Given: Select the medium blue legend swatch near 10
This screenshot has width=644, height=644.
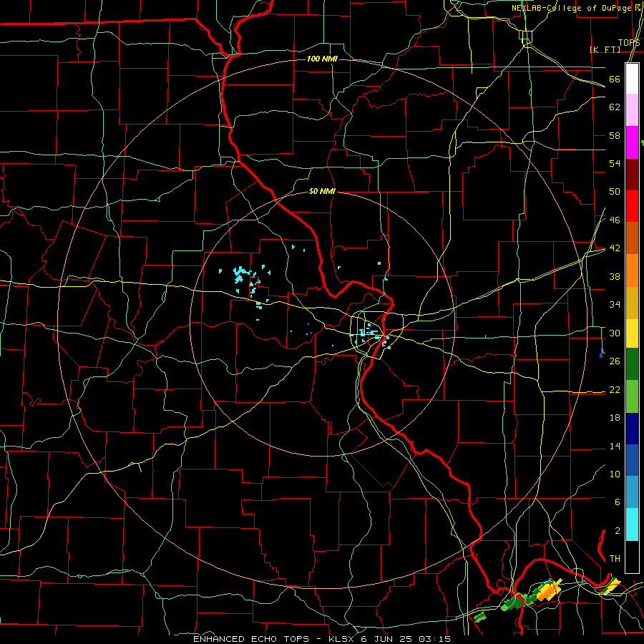Looking at the screenshot, I should pos(632,460).
